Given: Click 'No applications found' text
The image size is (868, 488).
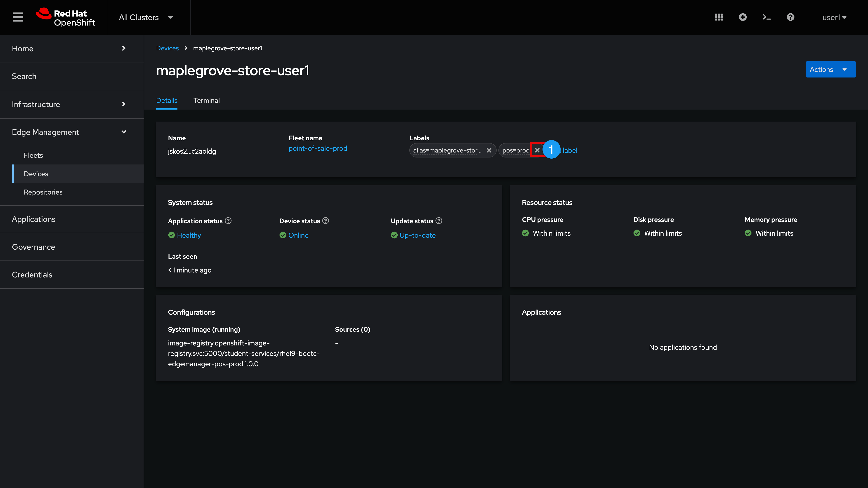Looking at the screenshot, I should click(x=683, y=347).
